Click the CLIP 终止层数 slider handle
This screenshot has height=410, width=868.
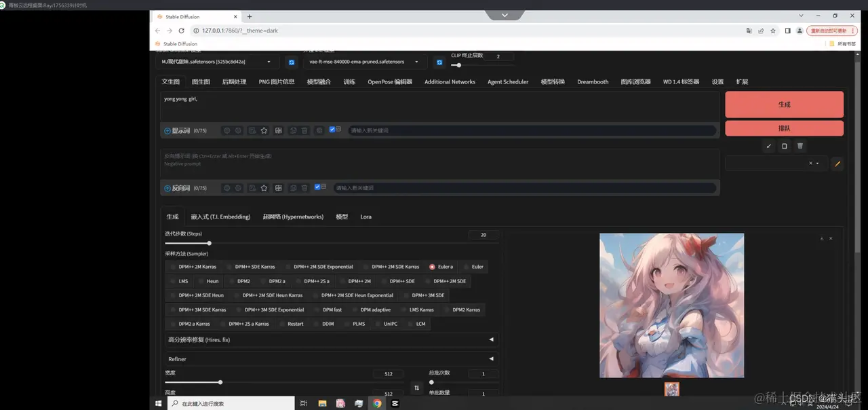459,65
